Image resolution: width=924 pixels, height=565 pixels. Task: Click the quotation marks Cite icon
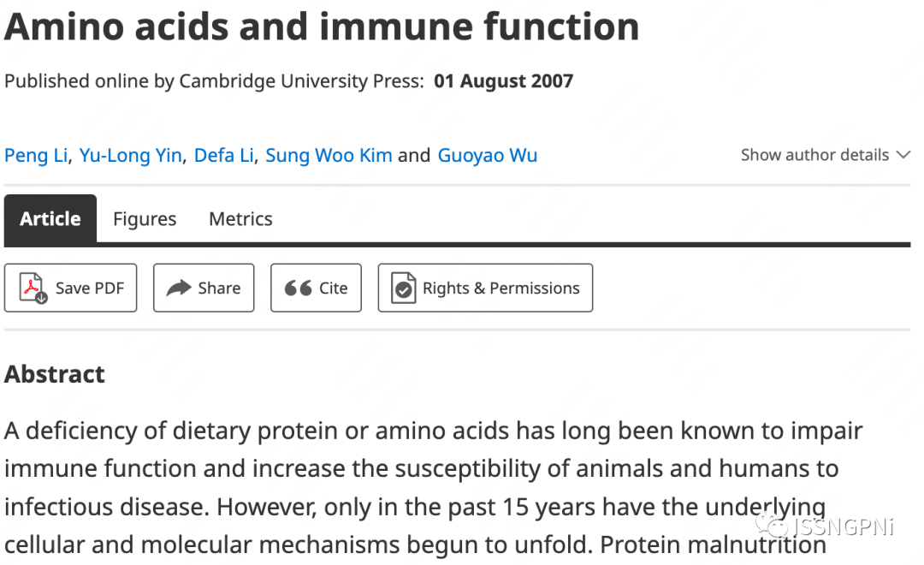click(298, 288)
